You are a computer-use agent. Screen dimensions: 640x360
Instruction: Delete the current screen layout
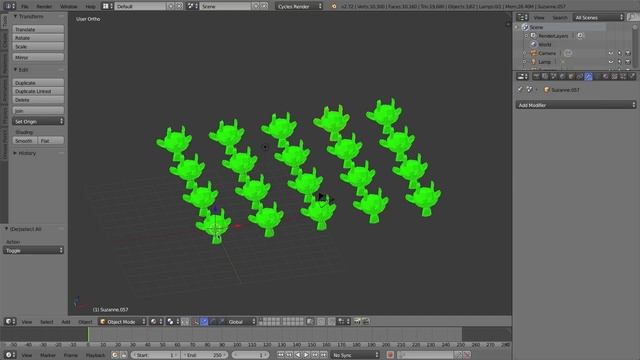click(179, 6)
